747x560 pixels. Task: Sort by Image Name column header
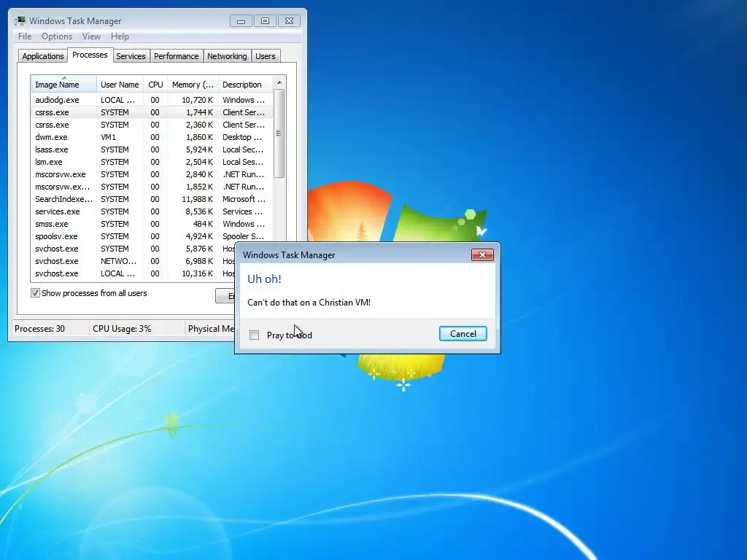64,85
